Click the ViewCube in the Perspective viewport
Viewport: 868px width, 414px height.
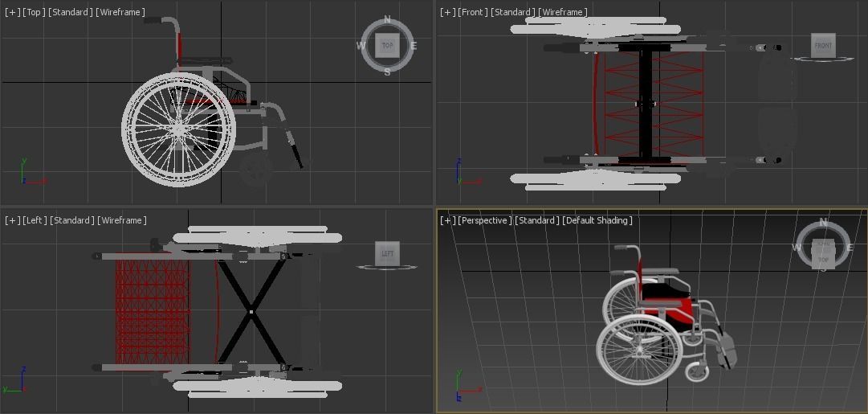[823, 253]
